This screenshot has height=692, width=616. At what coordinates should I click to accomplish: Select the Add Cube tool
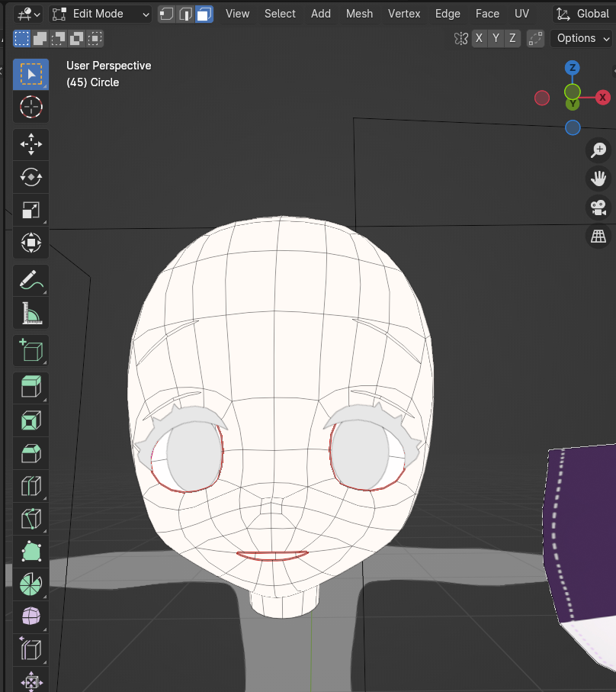tap(30, 350)
